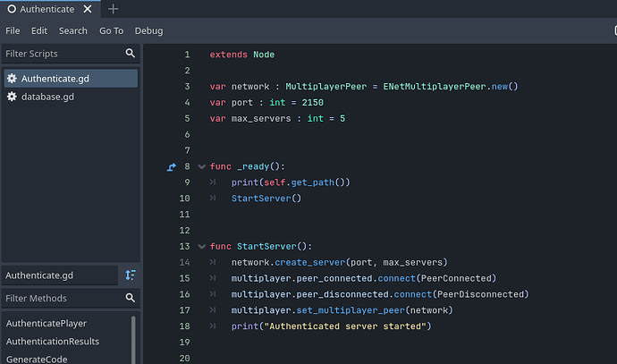
Task: Select Authenticate.gd in the script list
Action: pyautogui.click(x=71, y=79)
